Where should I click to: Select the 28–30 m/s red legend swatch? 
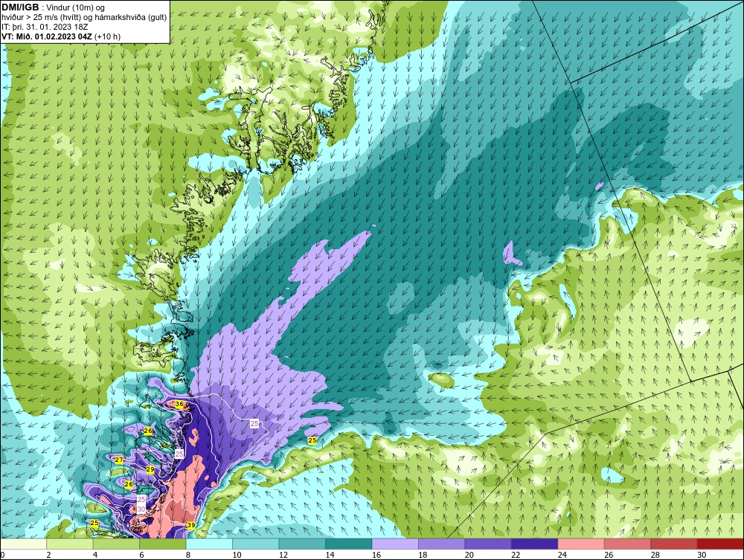click(x=674, y=544)
